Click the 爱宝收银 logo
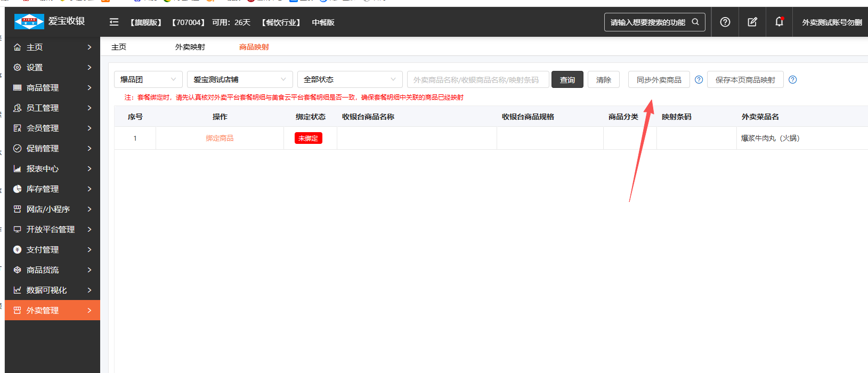This screenshot has width=868, height=373. tap(50, 21)
